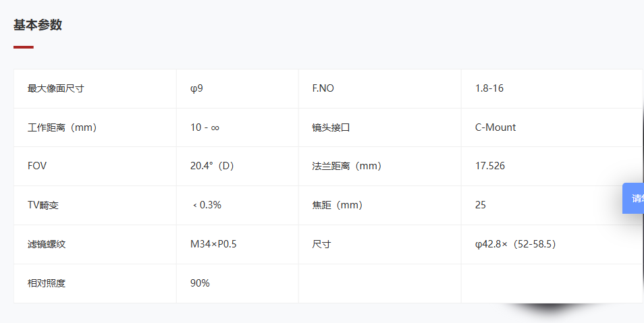Select the 法兰距离（mm） label
Image resolution: width=644 pixels, height=323 pixels.
347,166
